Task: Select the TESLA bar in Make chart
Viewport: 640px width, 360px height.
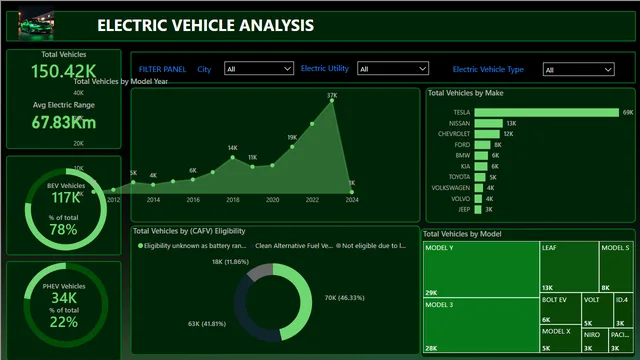Action: [x=547, y=112]
